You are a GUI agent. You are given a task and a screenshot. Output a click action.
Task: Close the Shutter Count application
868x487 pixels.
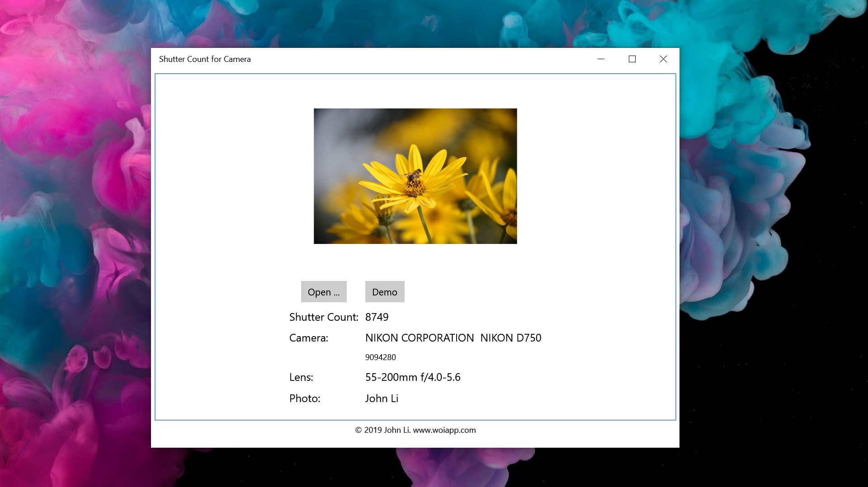[x=663, y=59]
